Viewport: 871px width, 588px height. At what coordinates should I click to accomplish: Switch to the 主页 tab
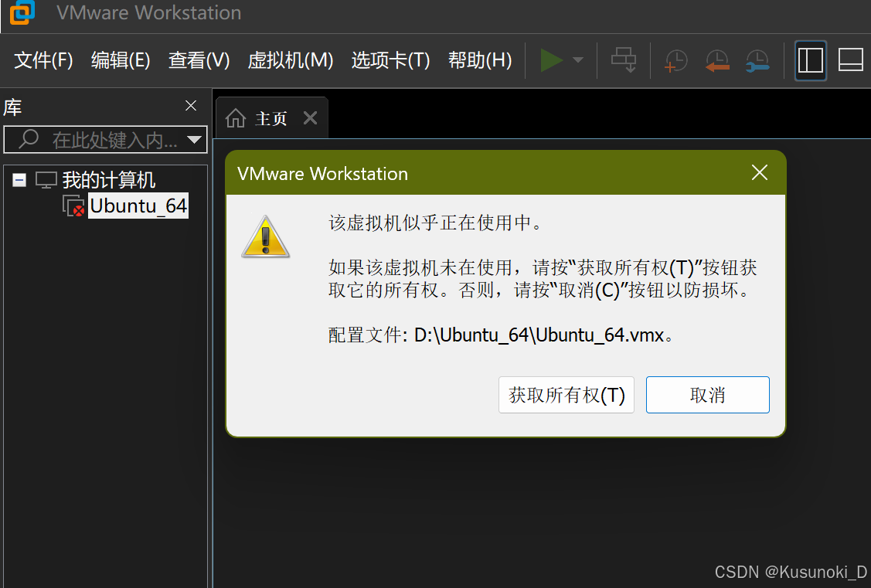pos(271,118)
